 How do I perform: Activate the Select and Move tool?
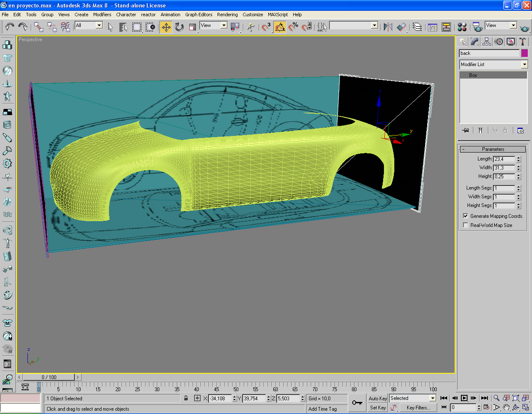(166, 27)
